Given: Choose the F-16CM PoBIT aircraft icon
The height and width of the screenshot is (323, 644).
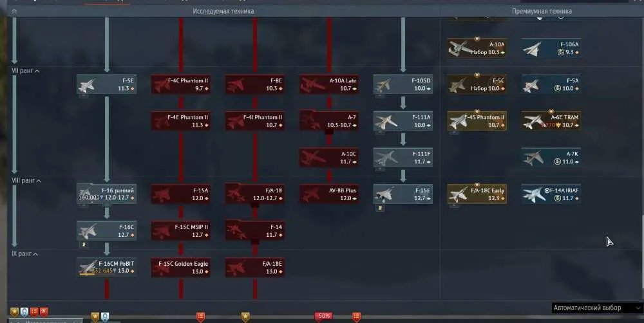Looking at the screenshot, I should (x=88, y=267).
